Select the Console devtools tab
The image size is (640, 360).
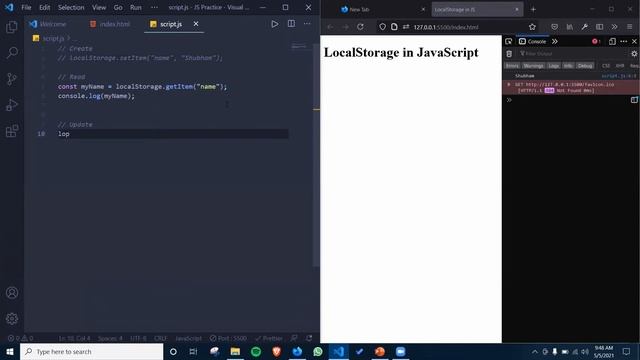pyautogui.click(x=532, y=41)
